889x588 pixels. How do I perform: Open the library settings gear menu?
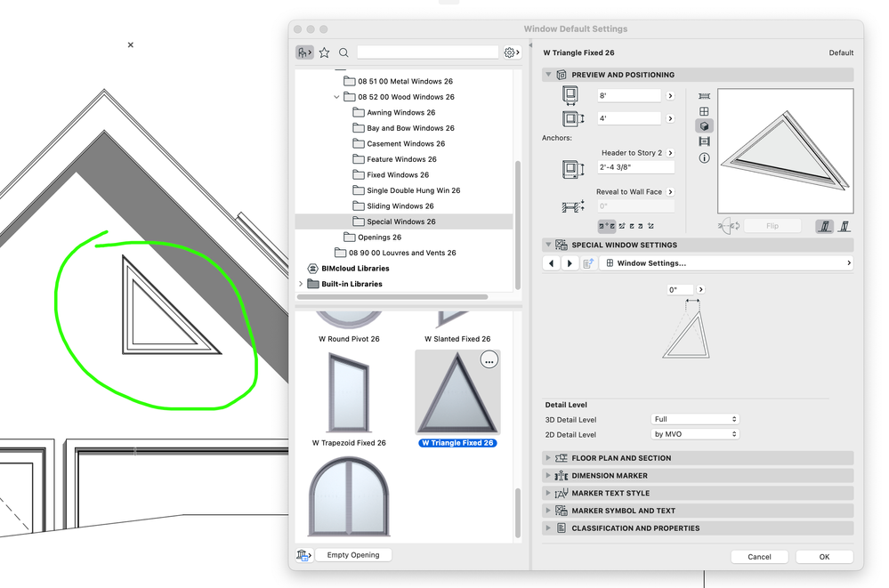pyautogui.click(x=512, y=52)
